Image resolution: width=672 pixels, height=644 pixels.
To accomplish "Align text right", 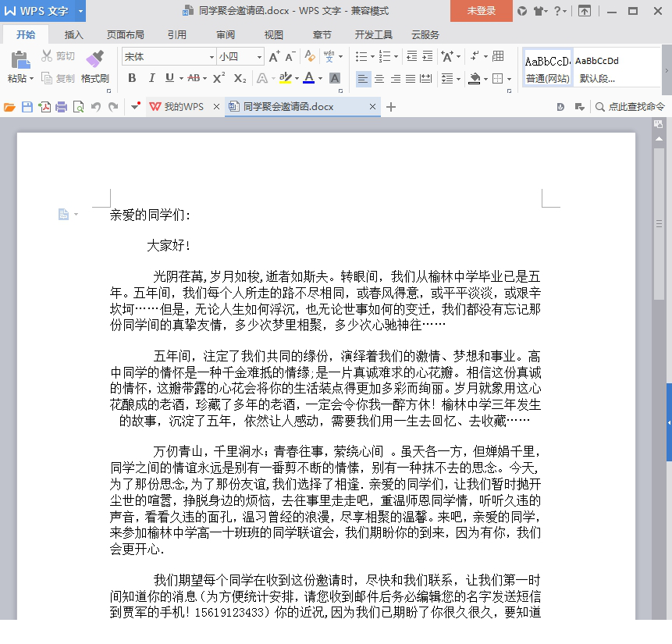I will tap(395, 79).
